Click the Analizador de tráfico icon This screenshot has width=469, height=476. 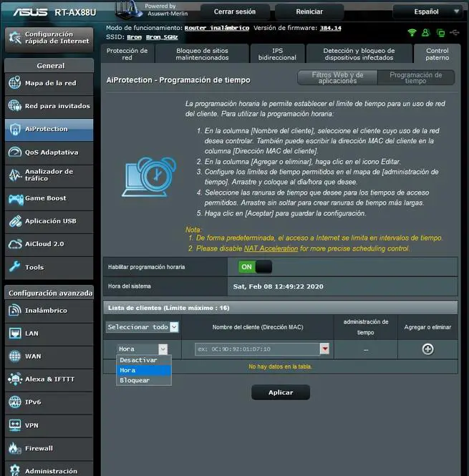tap(14, 175)
